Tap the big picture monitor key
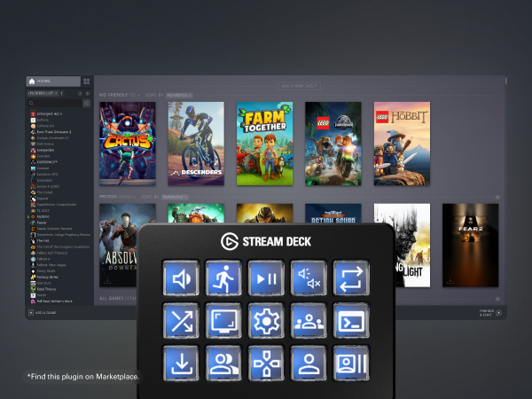This screenshot has width=532, height=399. pyautogui.click(x=223, y=321)
